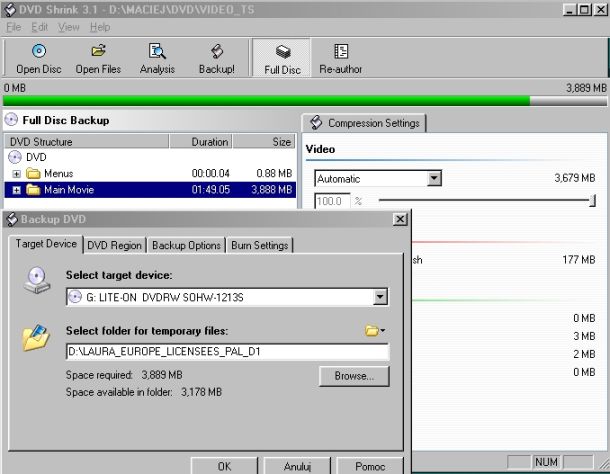Close the Backup DVD dialog
Screen dimensions: 610x474
pyautogui.click(x=400, y=219)
